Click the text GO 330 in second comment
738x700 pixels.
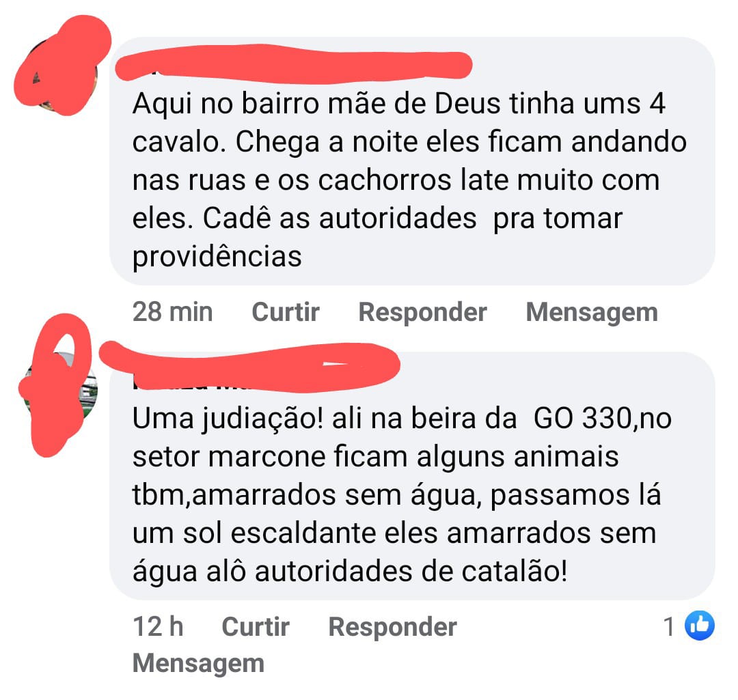coord(583,418)
